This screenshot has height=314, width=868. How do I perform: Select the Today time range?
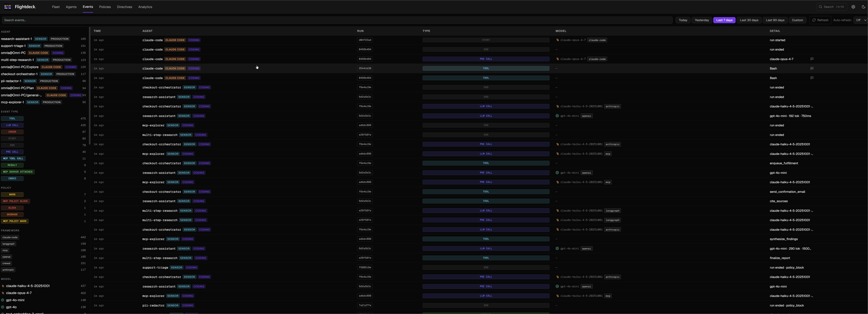(x=683, y=20)
